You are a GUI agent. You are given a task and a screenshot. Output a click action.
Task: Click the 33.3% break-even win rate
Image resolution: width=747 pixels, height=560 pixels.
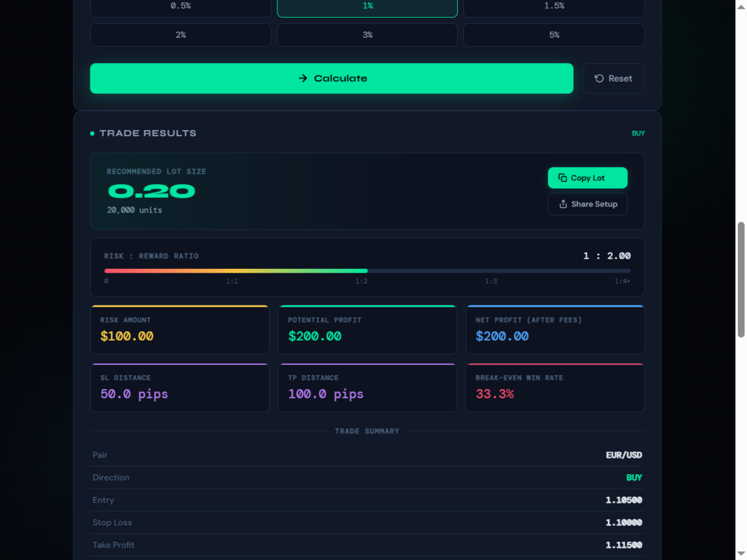[x=494, y=394]
